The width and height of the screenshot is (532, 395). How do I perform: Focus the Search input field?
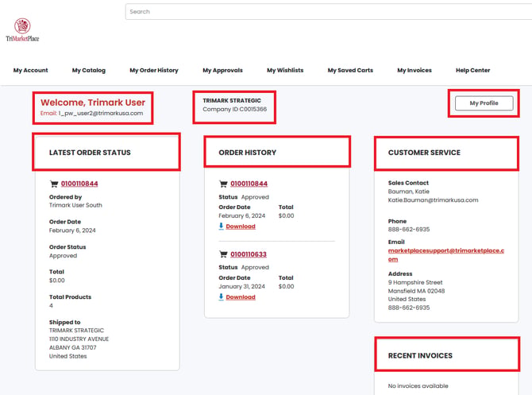pyautogui.click(x=329, y=12)
